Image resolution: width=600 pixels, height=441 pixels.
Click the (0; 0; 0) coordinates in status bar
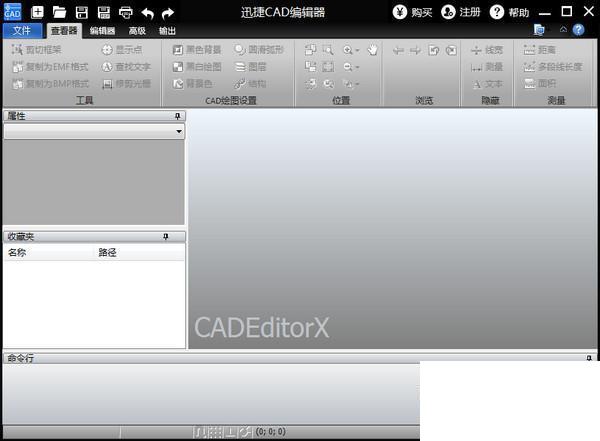pyautogui.click(x=271, y=432)
